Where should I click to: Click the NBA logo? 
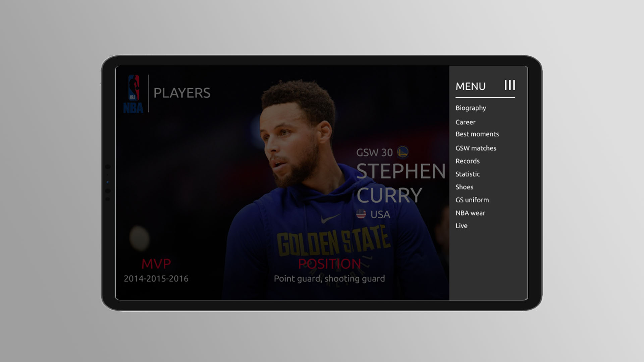[x=133, y=94]
